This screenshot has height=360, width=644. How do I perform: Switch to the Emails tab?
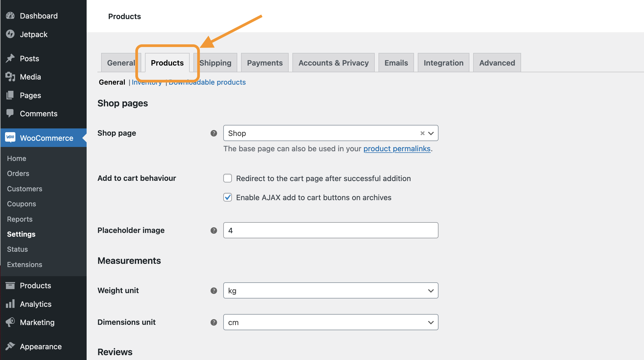pyautogui.click(x=396, y=63)
